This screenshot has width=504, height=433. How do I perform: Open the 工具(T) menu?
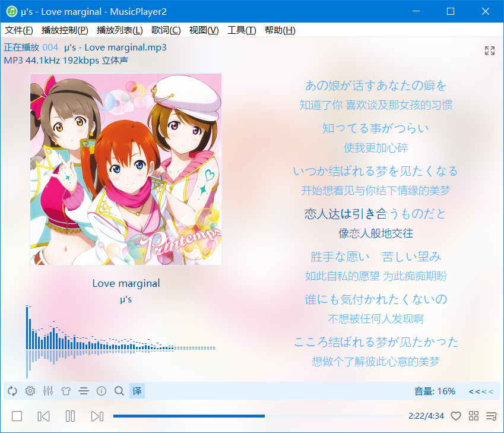pyautogui.click(x=242, y=30)
